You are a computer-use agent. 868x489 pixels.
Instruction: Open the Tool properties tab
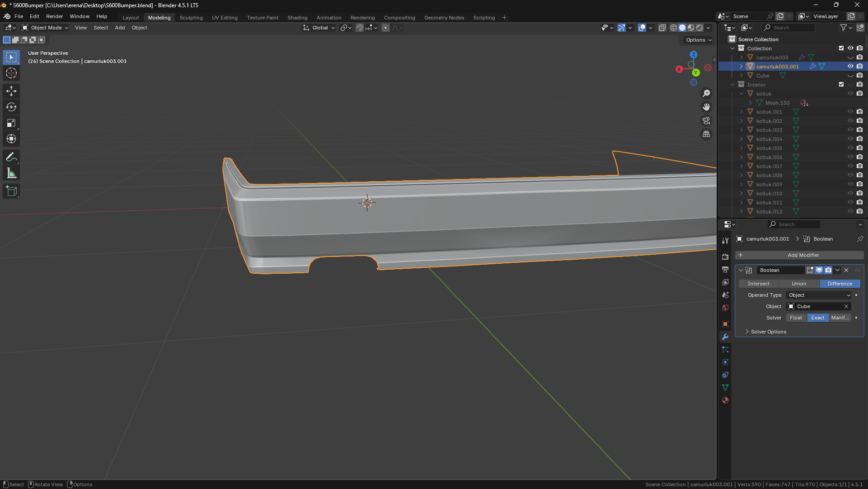pyautogui.click(x=725, y=240)
